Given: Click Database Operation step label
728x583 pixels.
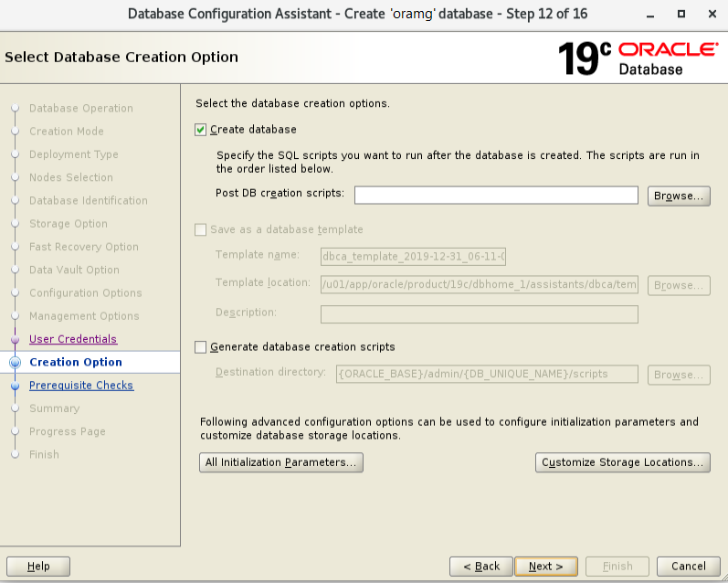Looking at the screenshot, I should (81, 108).
